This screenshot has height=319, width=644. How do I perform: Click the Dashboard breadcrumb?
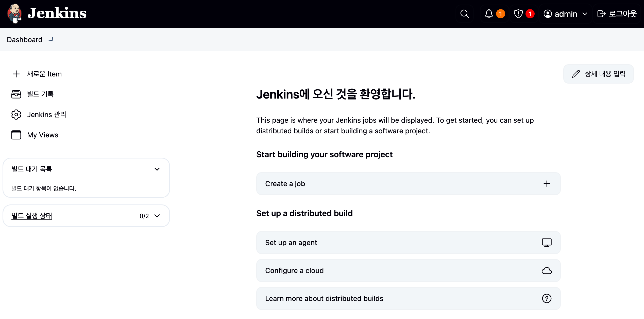point(25,40)
